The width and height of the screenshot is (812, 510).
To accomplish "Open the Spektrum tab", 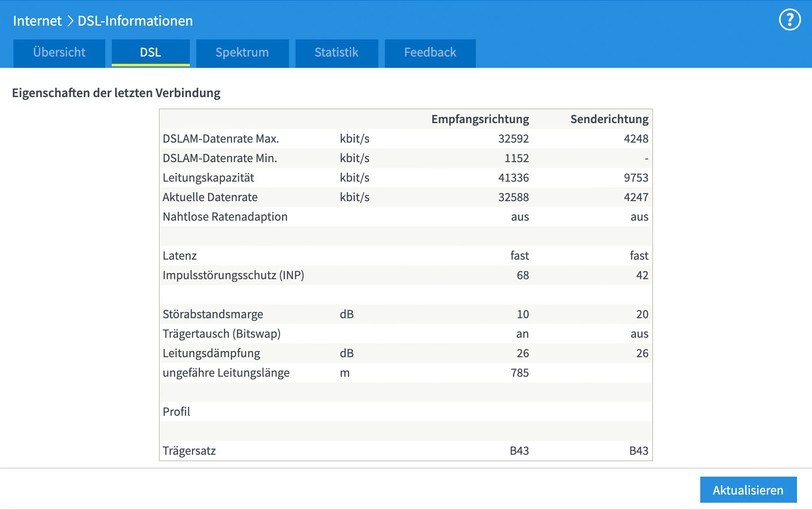I will click(242, 52).
